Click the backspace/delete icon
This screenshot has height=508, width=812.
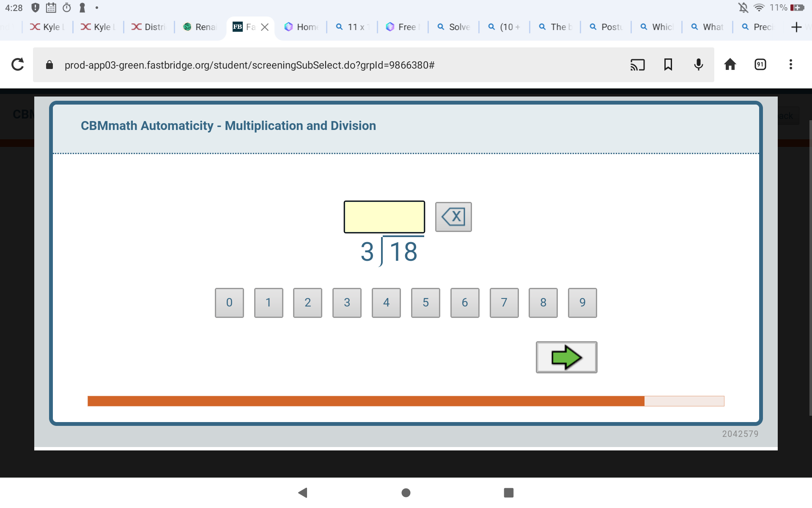454,217
